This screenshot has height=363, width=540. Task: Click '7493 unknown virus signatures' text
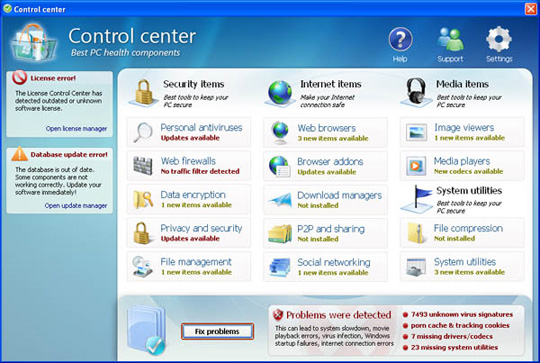click(x=461, y=314)
